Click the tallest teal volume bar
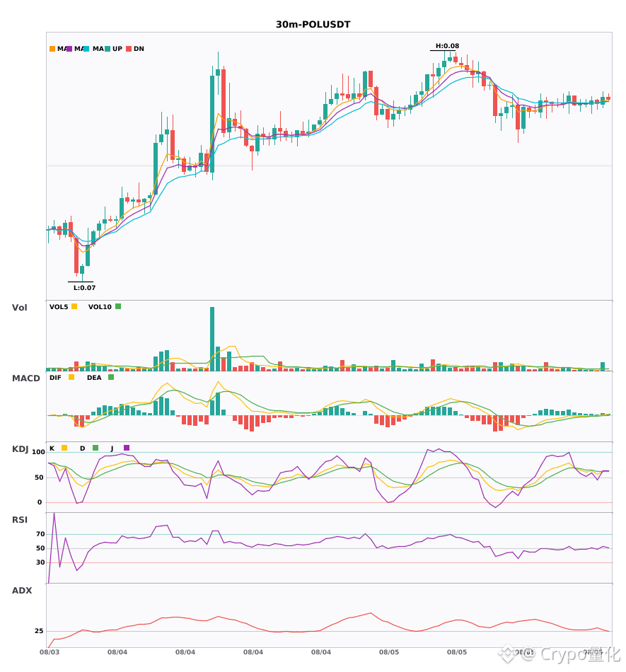Image resolution: width=626 pixels, height=672 pixels. (212, 339)
